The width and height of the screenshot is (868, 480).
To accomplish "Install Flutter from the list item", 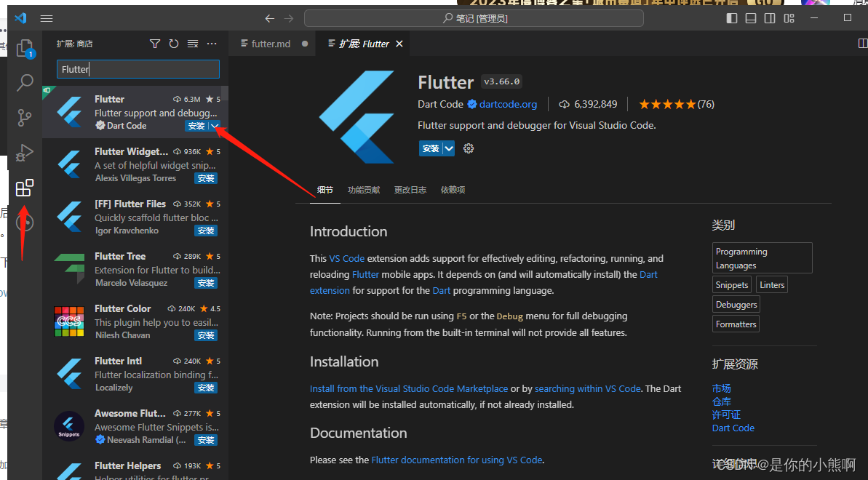I will 196,127.
